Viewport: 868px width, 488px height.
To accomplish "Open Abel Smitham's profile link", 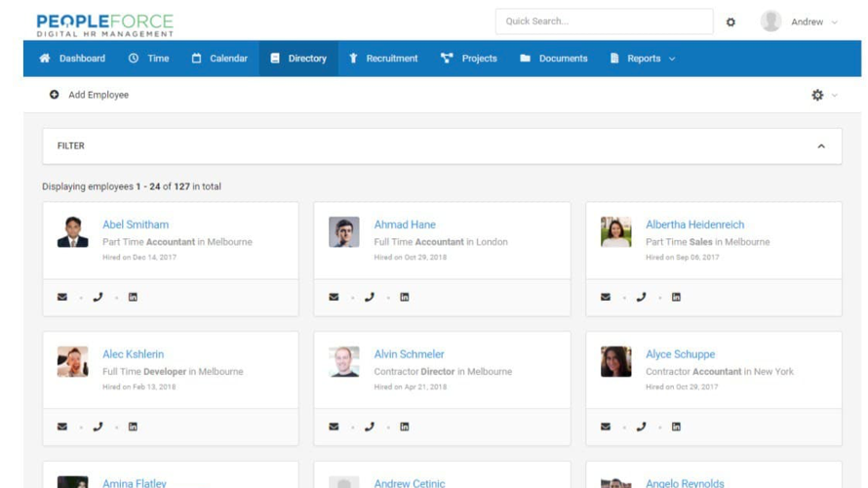I will (136, 224).
